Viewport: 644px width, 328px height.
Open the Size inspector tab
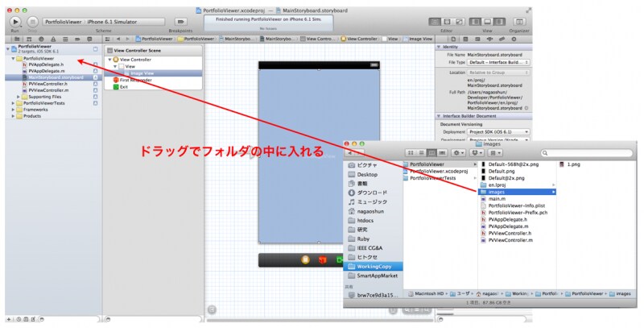(x=502, y=39)
